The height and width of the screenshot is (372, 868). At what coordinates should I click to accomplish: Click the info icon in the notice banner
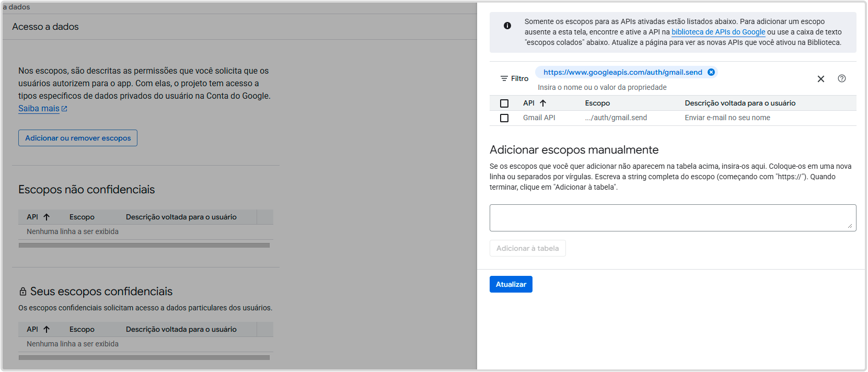tap(507, 26)
